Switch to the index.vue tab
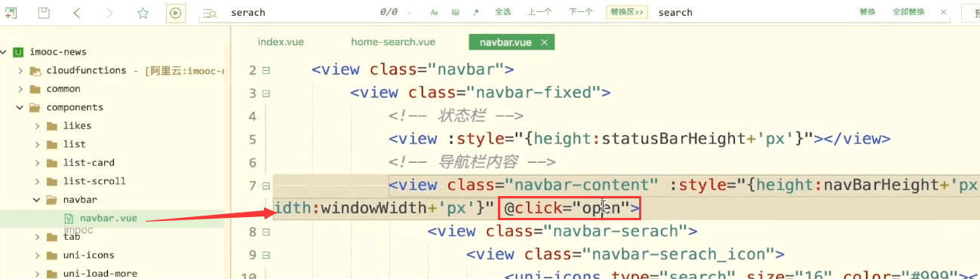This screenshot has width=980, height=279. (x=281, y=42)
